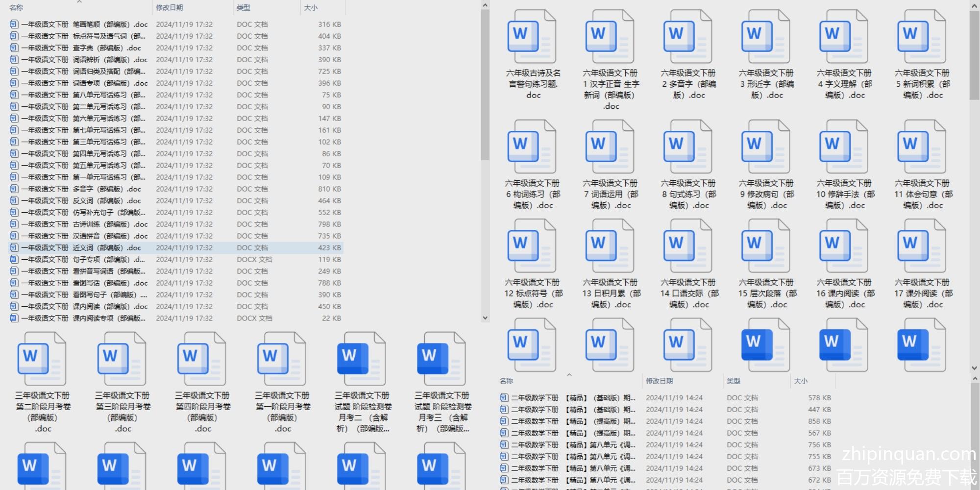The image size is (980, 490).
Task: Click the 六年级语文下册 9 修改病句 Word icon
Action: point(766,147)
